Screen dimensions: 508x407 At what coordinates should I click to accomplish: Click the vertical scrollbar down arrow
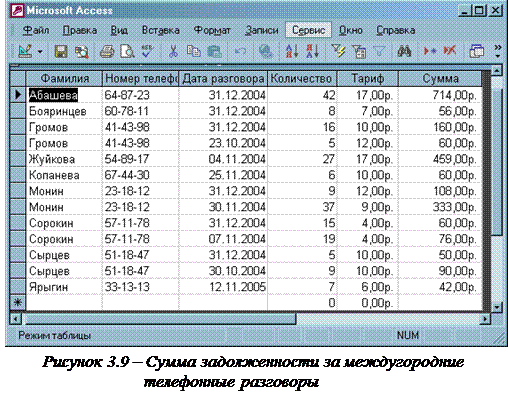[497, 307]
